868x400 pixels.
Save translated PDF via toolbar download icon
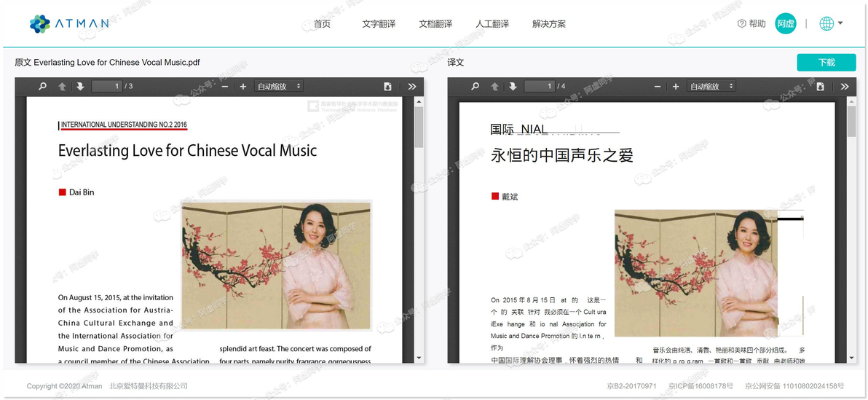pyautogui.click(x=821, y=87)
